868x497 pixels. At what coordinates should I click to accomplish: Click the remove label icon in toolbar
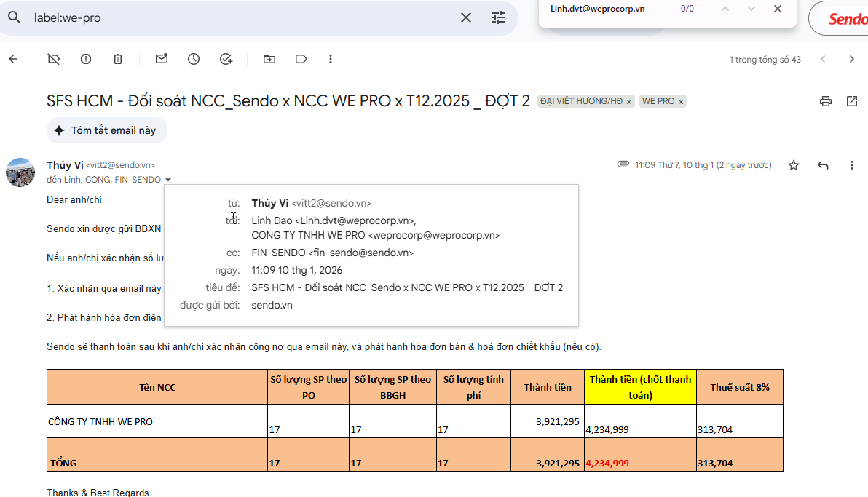pyautogui.click(x=54, y=59)
